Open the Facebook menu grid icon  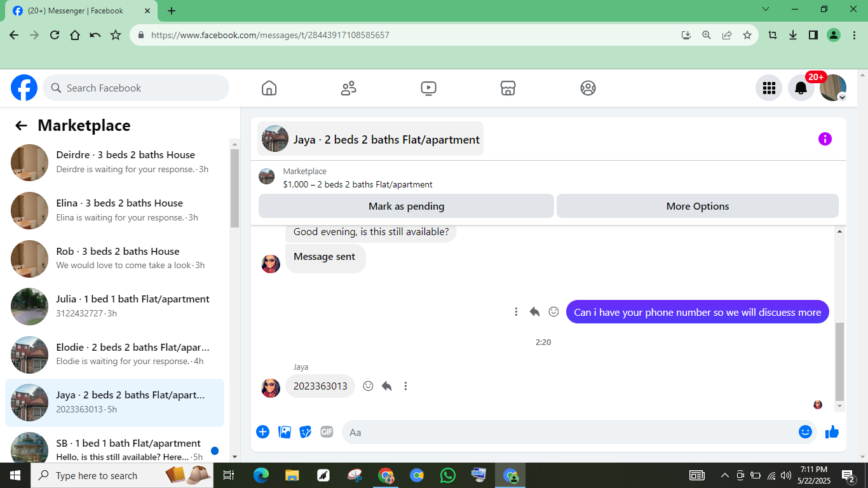769,88
